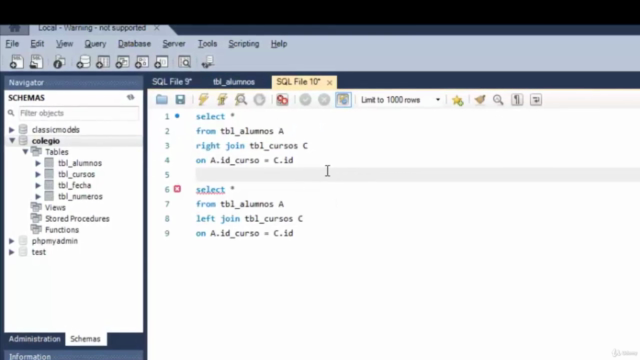Refresh the schemas list icon
Screen dimensions: 640x360
point(131,98)
